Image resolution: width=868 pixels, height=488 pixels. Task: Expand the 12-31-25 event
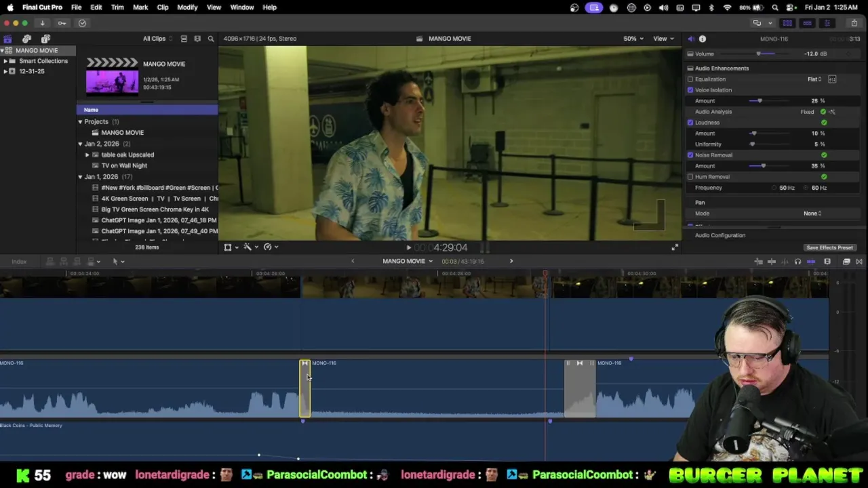click(5, 71)
